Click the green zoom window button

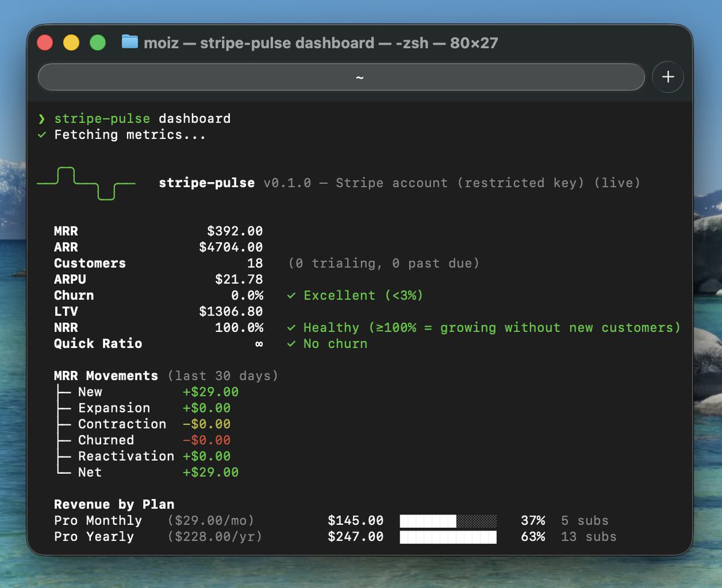pyautogui.click(x=97, y=43)
